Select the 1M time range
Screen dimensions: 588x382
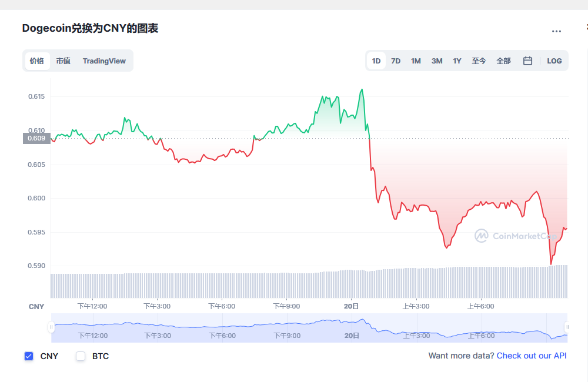(x=416, y=61)
